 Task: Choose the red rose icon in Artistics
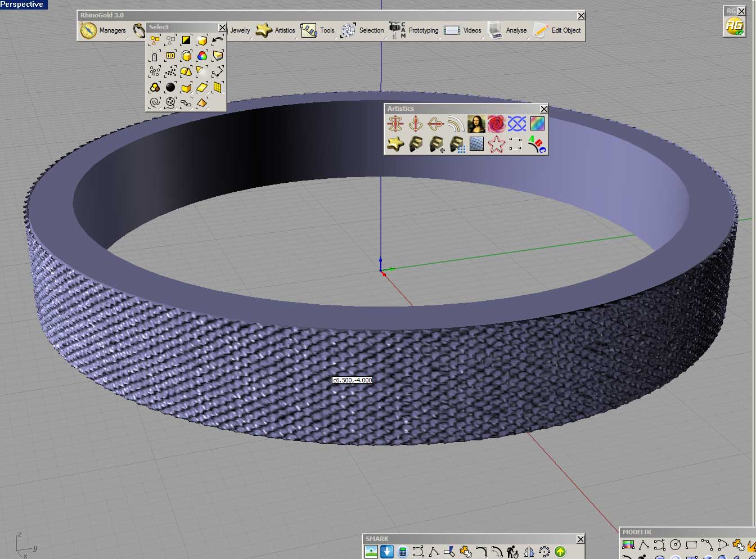[496, 124]
